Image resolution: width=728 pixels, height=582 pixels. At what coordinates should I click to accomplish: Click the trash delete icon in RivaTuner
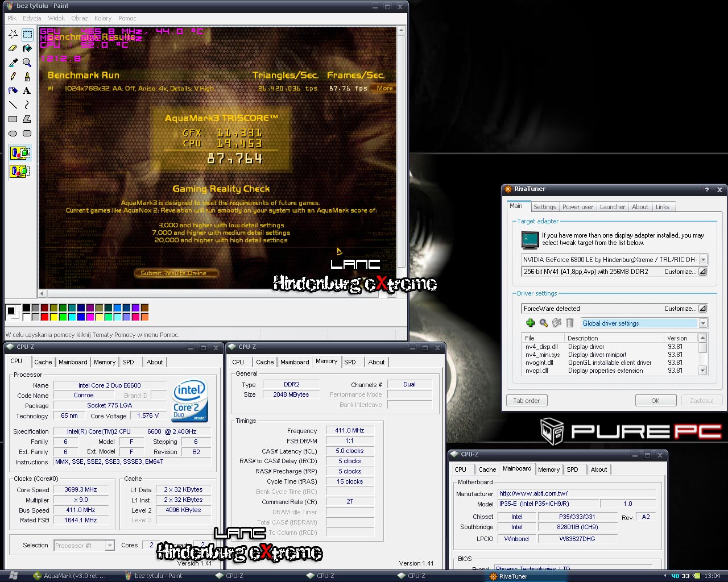570,323
